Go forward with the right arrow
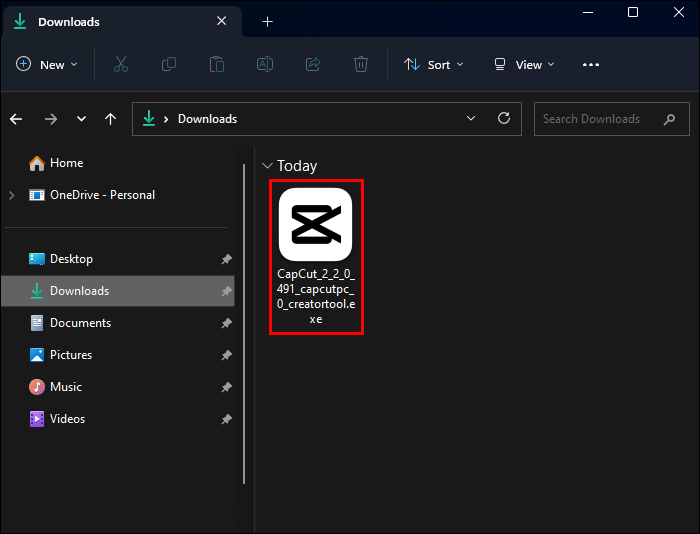 tap(51, 119)
